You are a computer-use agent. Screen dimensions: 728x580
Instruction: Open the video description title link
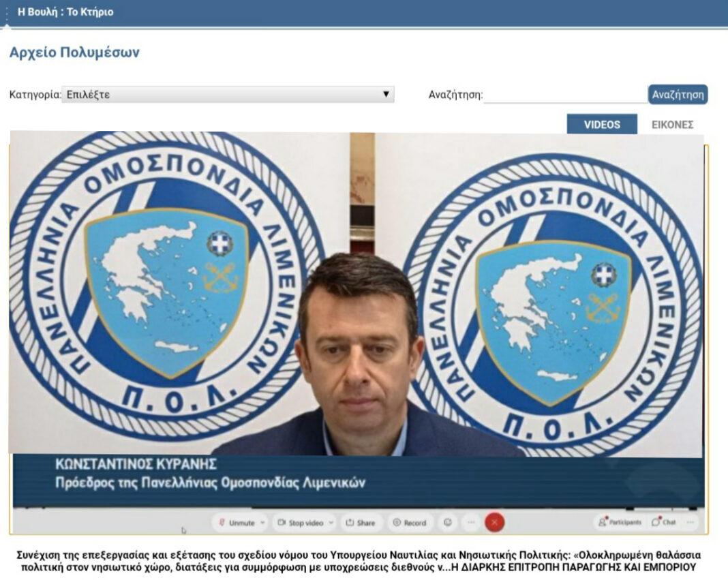pos(359,561)
